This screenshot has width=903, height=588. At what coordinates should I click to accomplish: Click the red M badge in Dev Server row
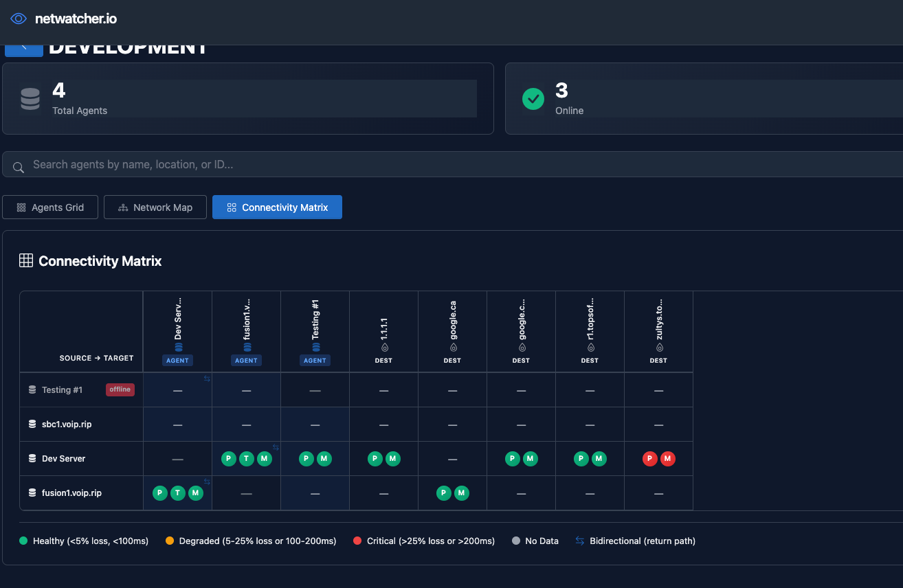pyautogui.click(x=667, y=459)
